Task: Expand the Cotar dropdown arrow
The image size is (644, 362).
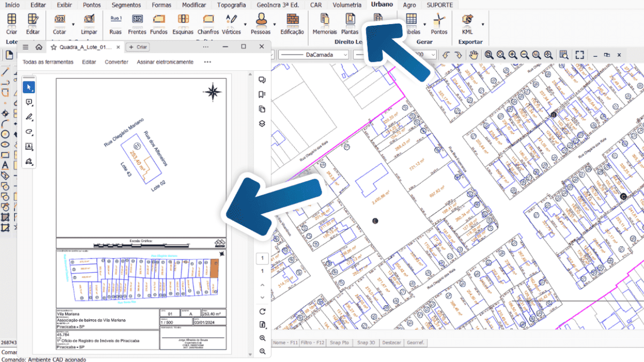Action: 73,24
